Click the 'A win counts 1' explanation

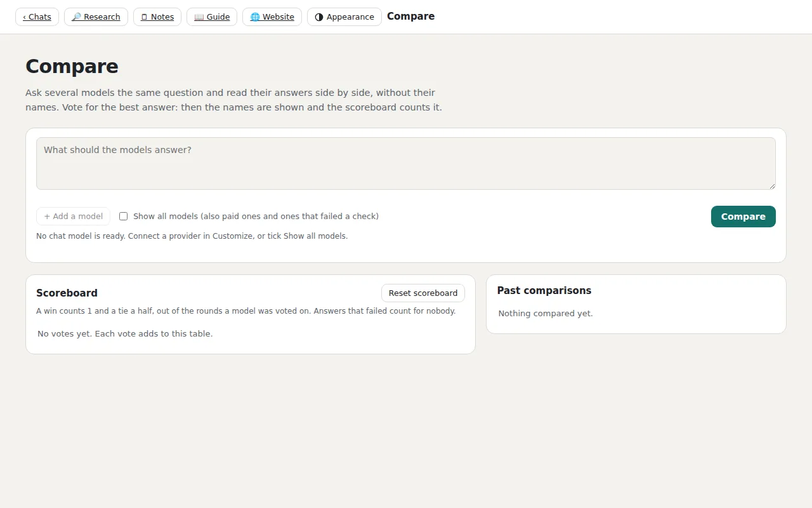(246, 311)
